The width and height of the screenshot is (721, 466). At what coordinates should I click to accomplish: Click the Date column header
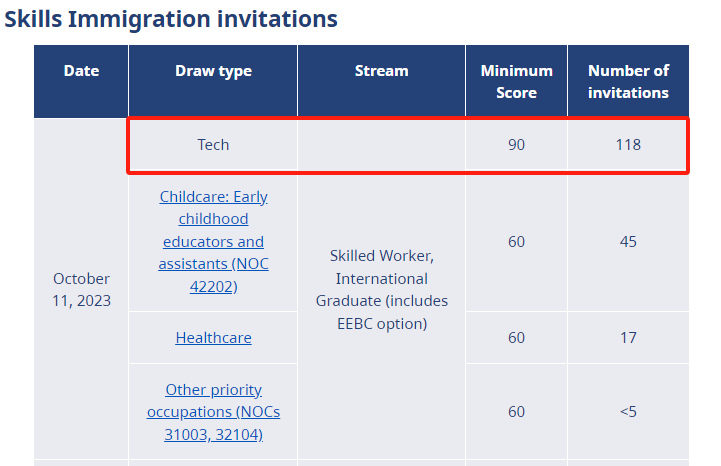[81, 71]
